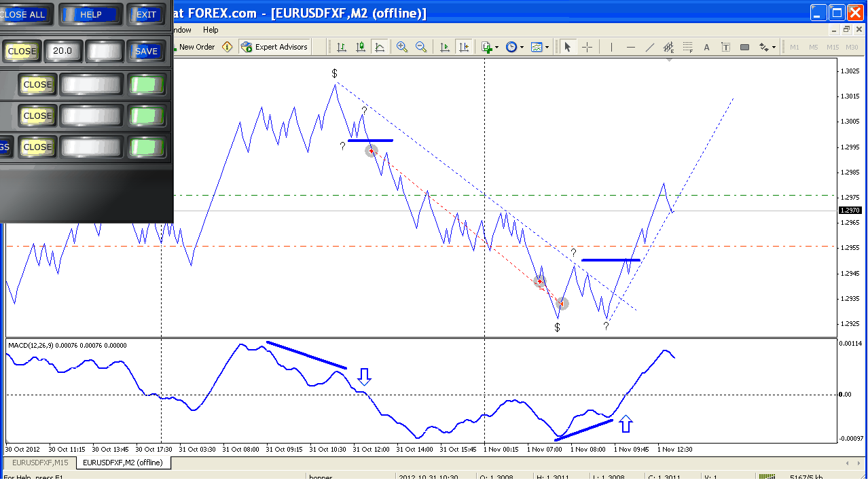
Task: Click the yellow diamond MetaEditor icon
Action: (227, 47)
